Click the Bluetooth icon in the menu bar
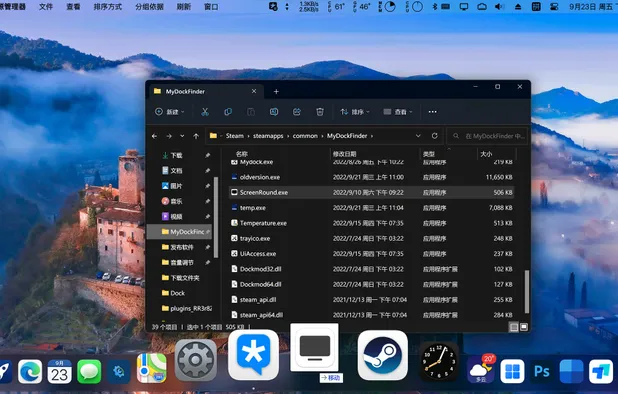This screenshot has height=394, width=618. click(435, 7)
